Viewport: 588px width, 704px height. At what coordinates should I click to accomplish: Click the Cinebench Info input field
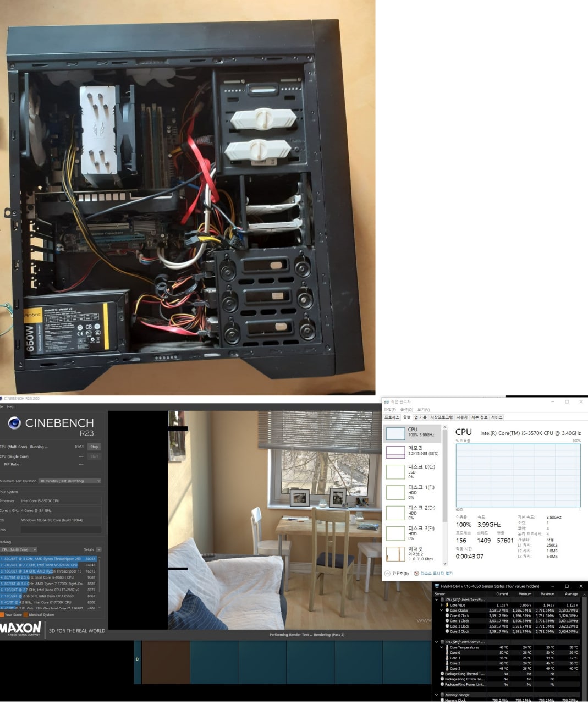pyautogui.click(x=61, y=530)
